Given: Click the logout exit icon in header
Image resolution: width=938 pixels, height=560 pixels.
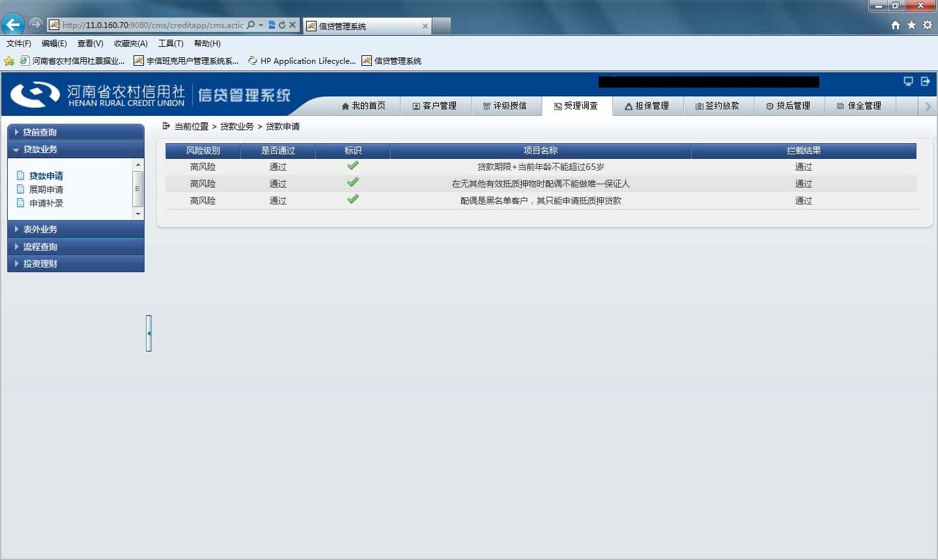Looking at the screenshot, I should (x=925, y=81).
